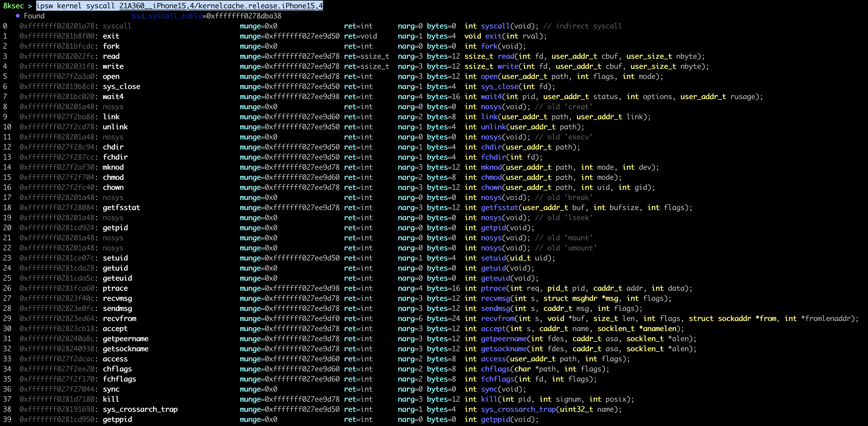This screenshot has height=426, width=868.
Task: Click the getfsstat syscall name
Action: point(121,207)
